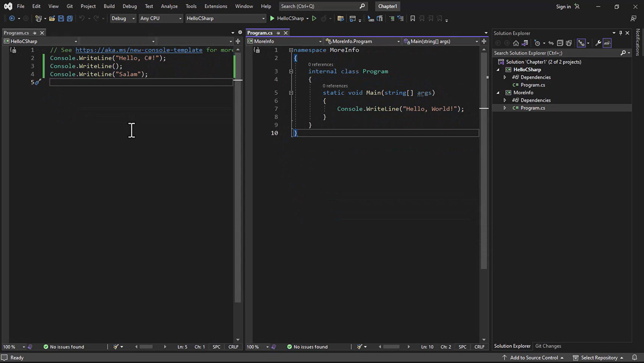This screenshot has height=363, width=644.
Task: Open the Main(string[] args) member dropdown
Action: pyautogui.click(x=441, y=41)
